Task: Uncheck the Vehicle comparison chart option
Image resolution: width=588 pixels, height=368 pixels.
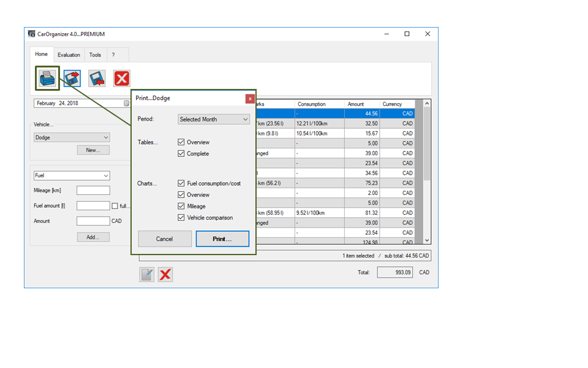Action: tap(181, 218)
